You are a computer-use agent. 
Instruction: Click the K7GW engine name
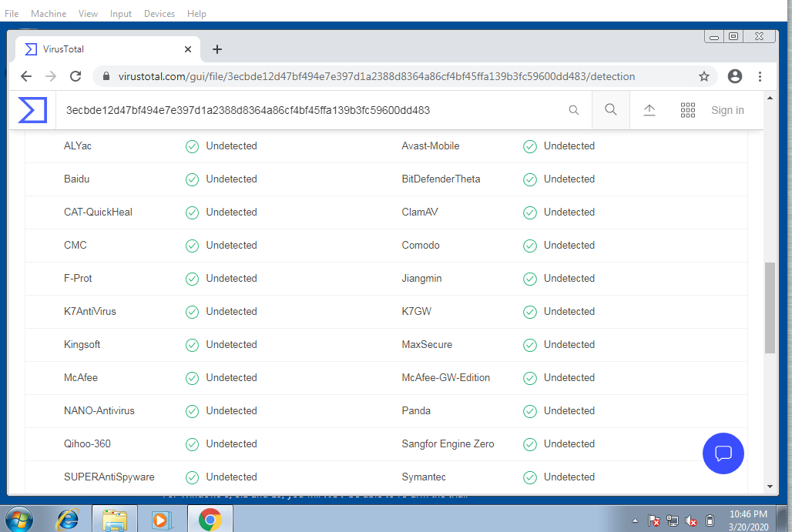coord(416,312)
